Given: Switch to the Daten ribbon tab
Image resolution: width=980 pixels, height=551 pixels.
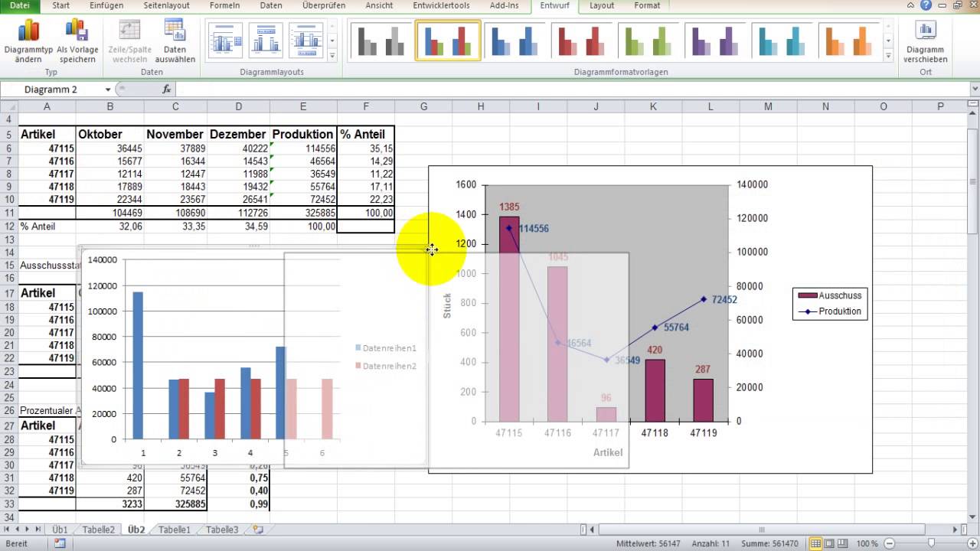Looking at the screenshot, I should 271,5.
